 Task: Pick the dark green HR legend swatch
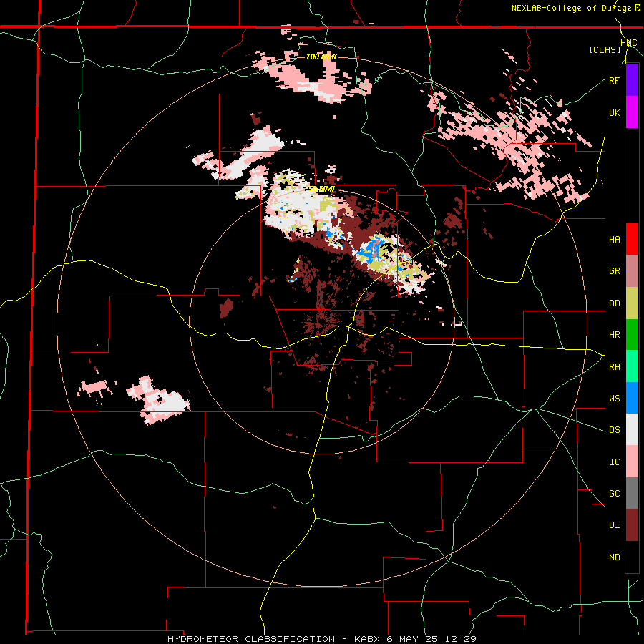tap(632, 335)
